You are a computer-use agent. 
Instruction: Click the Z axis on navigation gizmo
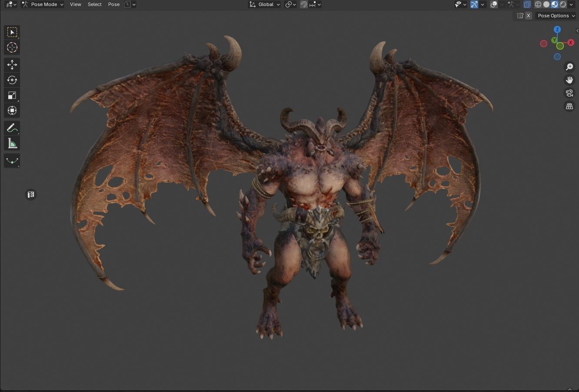pyautogui.click(x=557, y=30)
